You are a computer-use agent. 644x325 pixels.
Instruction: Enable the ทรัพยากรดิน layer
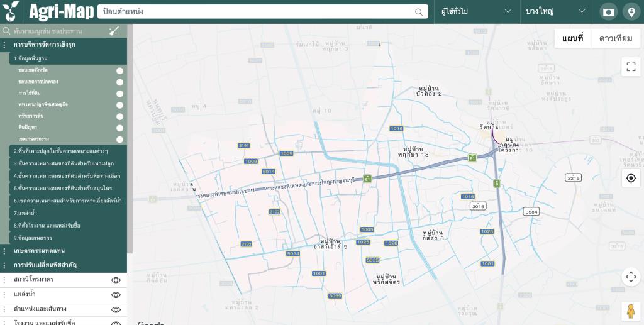pyautogui.click(x=119, y=116)
